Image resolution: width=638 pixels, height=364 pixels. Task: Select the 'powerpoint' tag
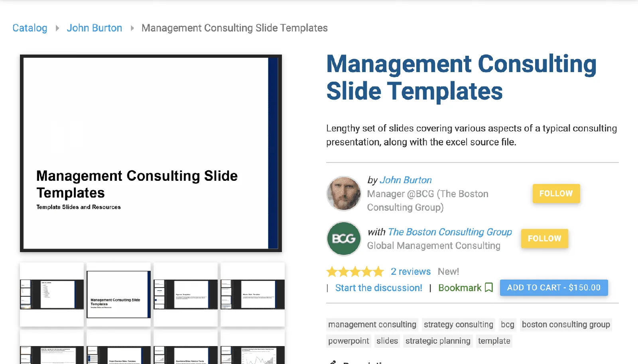[349, 341]
